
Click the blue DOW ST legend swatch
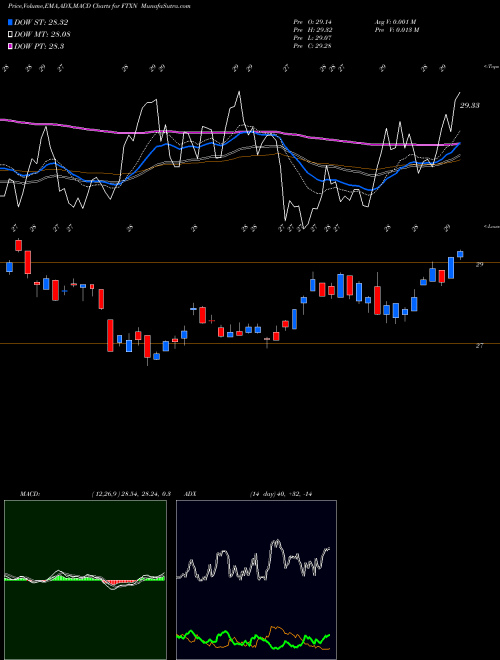click(10, 23)
